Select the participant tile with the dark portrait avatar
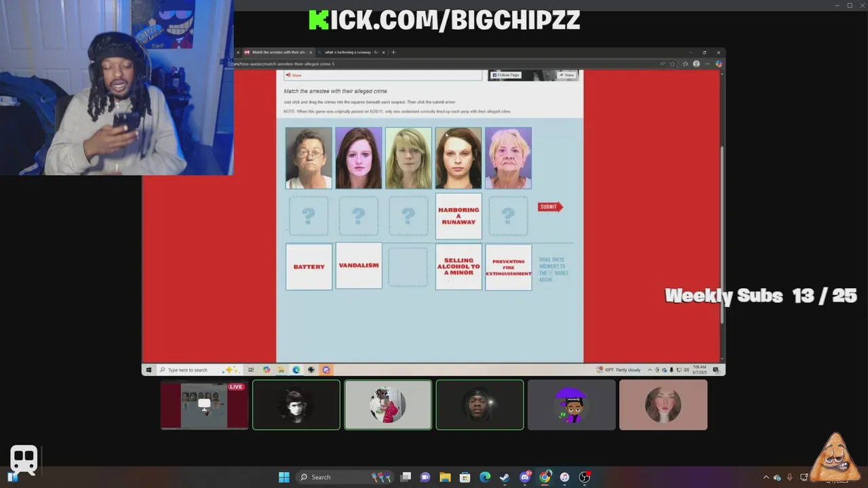The image size is (868, 488). coord(479,405)
